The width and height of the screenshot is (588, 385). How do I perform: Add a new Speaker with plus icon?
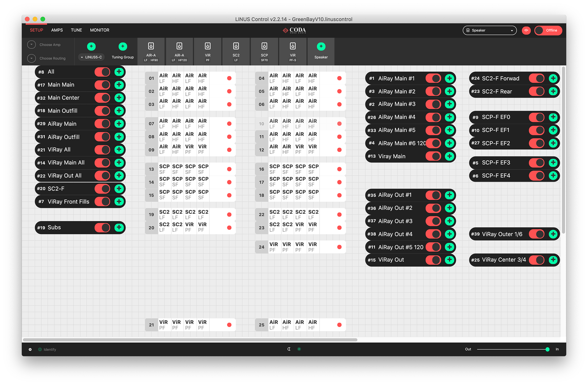(x=321, y=47)
